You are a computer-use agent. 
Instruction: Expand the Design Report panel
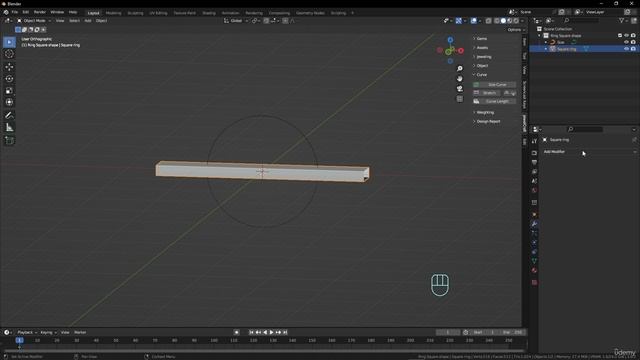pyautogui.click(x=487, y=121)
